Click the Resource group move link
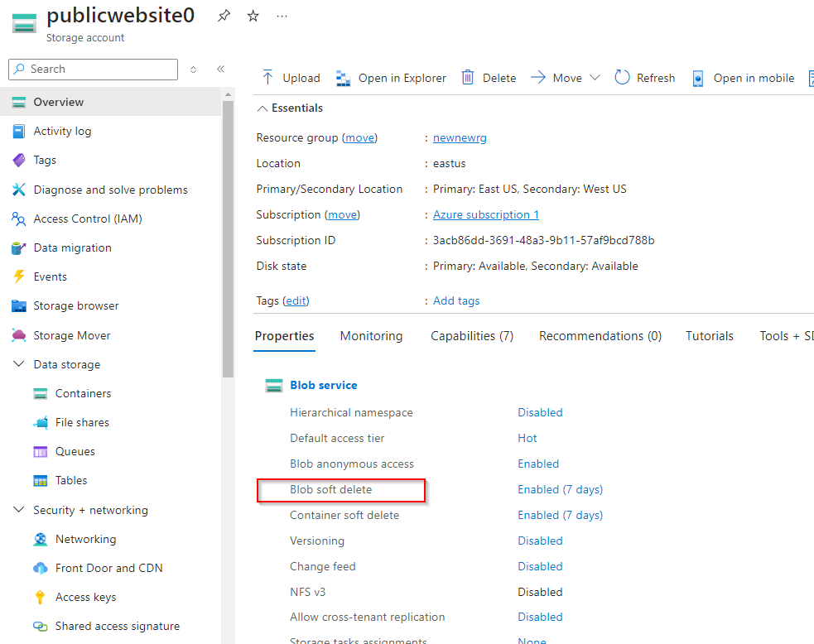 (x=359, y=137)
